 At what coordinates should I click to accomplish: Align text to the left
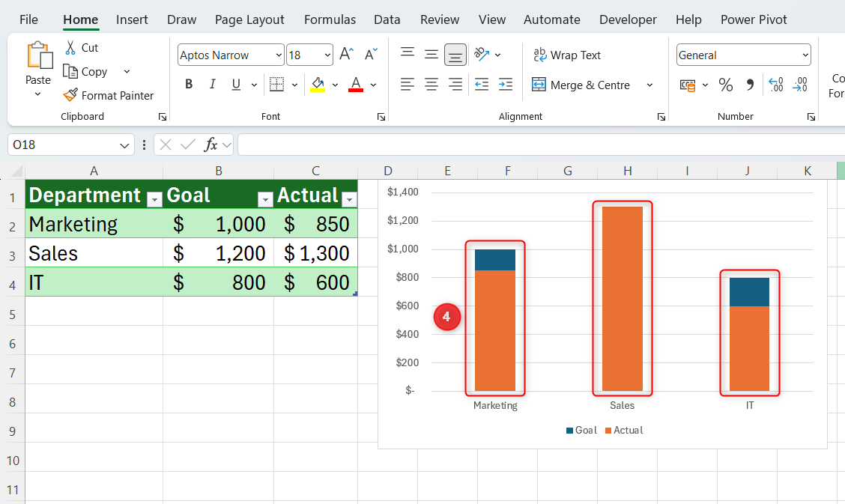tap(408, 85)
